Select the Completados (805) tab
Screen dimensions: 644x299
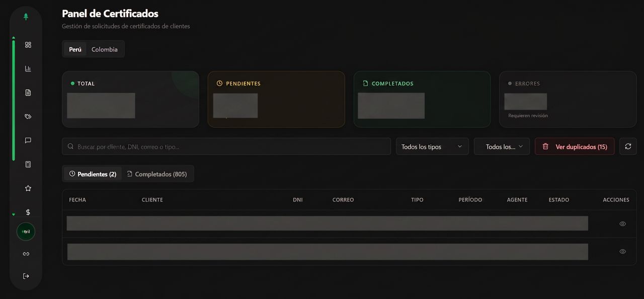click(x=157, y=174)
